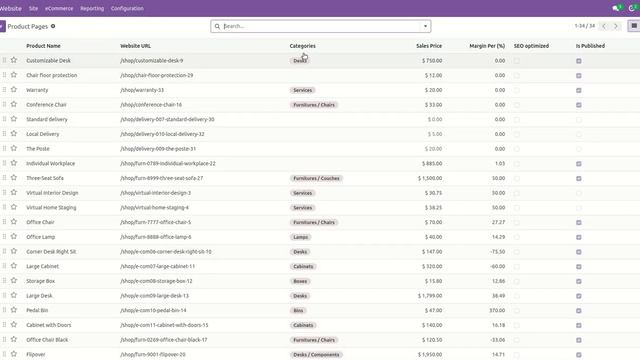Star the Three-Seat Sofa row
This screenshot has height=360, width=640.
pos(14,178)
